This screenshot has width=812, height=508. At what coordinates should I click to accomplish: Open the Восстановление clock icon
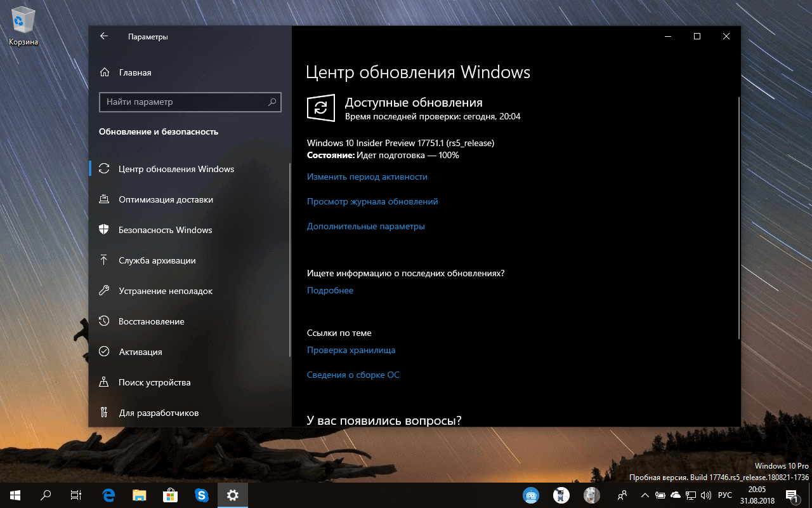pyautogui.click(x=104, y=321)
